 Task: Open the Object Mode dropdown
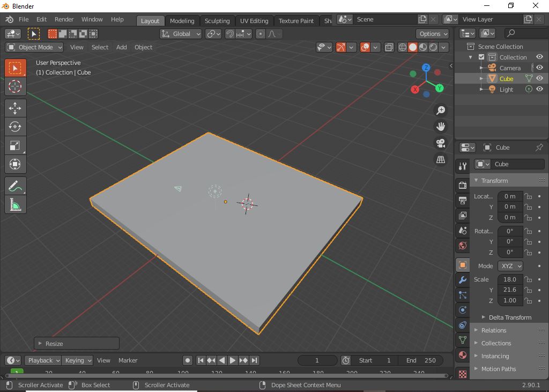pyautogui.click(x=34, y=47)
